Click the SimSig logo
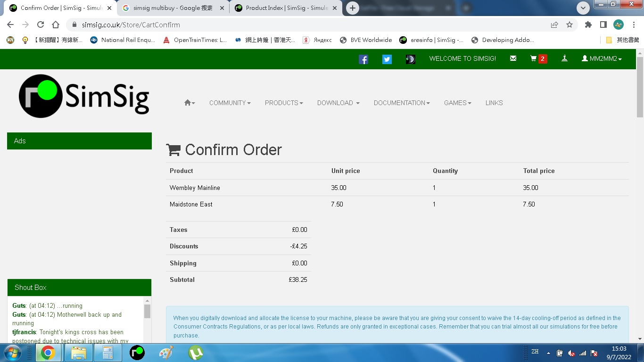Screen dimensions: 644x362 click(x=84, y=96)
